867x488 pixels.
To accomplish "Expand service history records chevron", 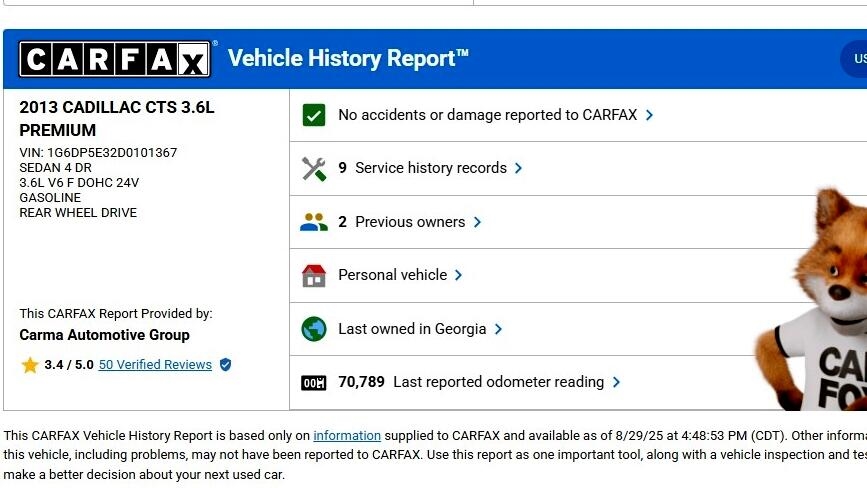I will [519, 169].
